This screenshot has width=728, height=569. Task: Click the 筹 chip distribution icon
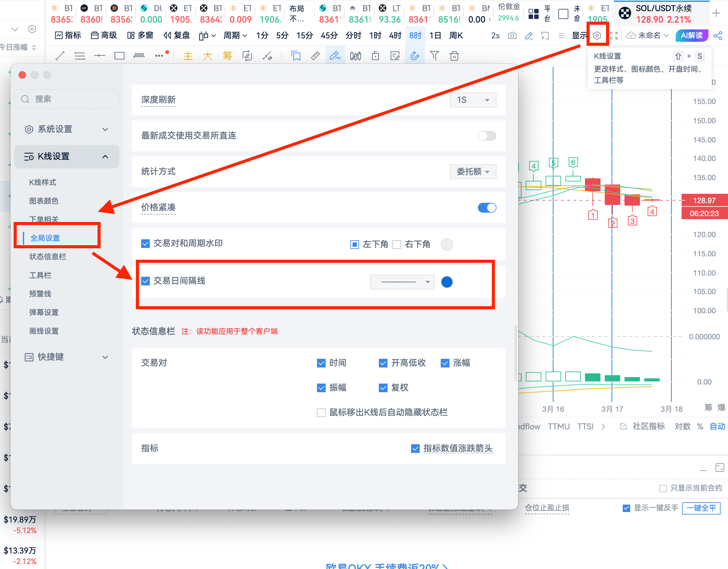[x=227, y=56]
